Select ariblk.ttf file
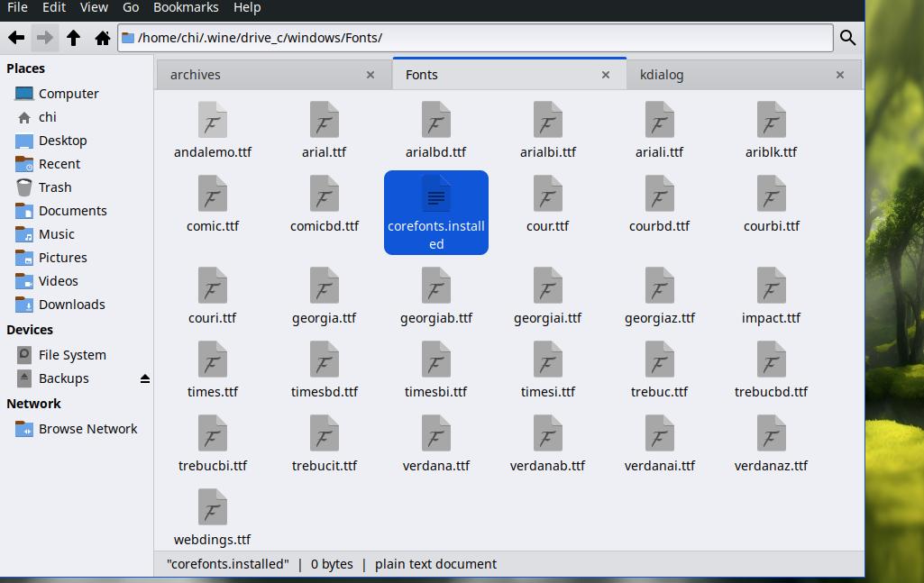This screenshot has width=924, height=583. pos(771,130)
